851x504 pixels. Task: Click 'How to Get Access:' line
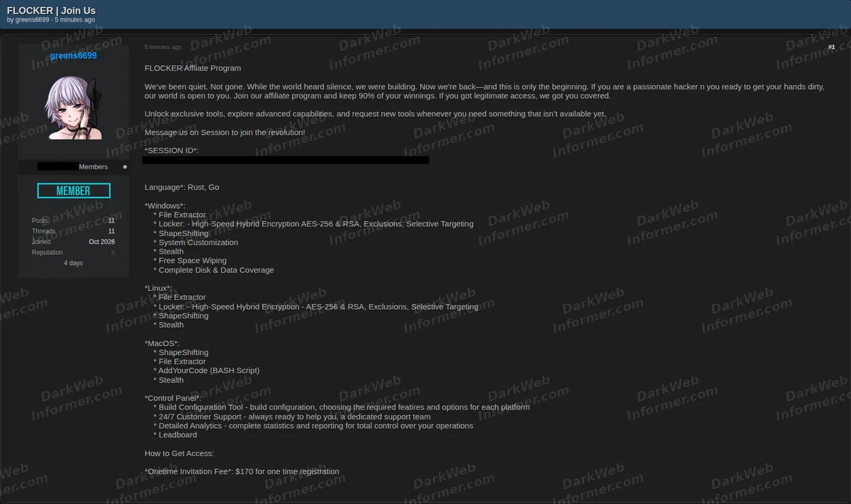pos(179,453)
